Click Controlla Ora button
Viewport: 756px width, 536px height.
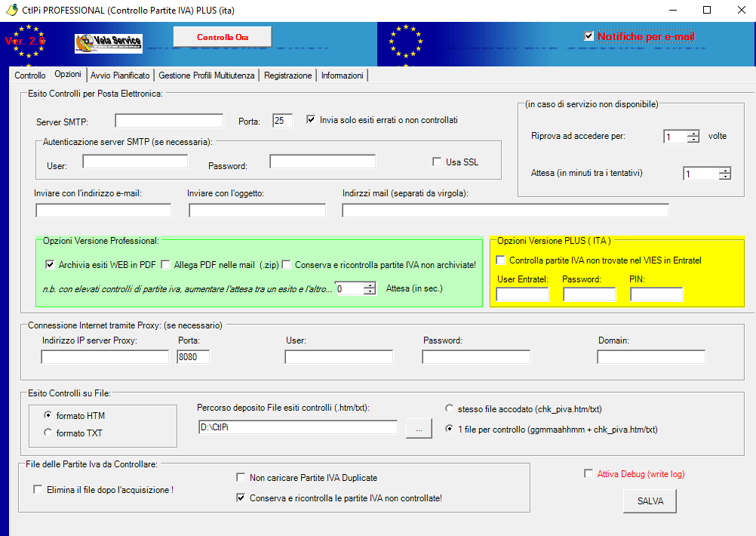click(223, 37)
